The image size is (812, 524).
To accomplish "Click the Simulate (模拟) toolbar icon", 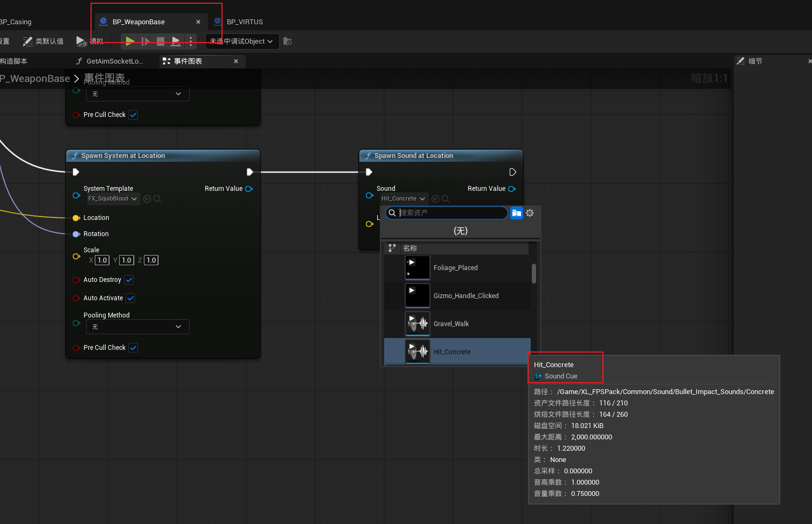I will (x=81, y=41).
